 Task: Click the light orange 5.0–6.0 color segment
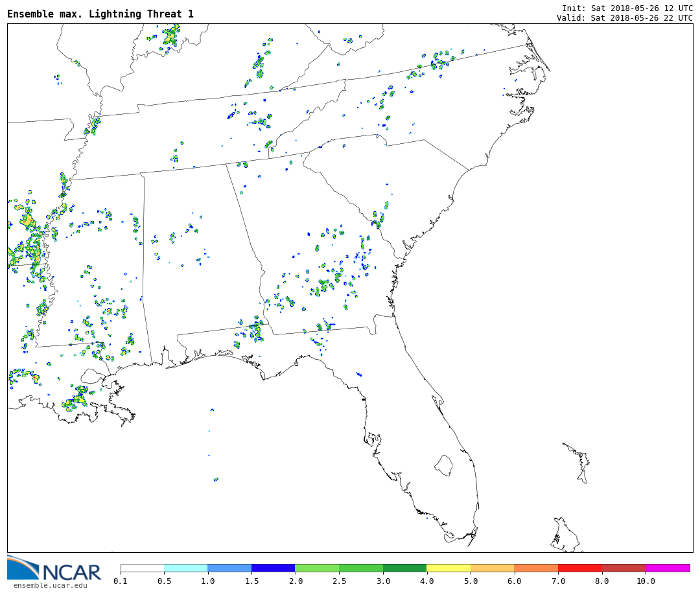(x=492, y=568)
